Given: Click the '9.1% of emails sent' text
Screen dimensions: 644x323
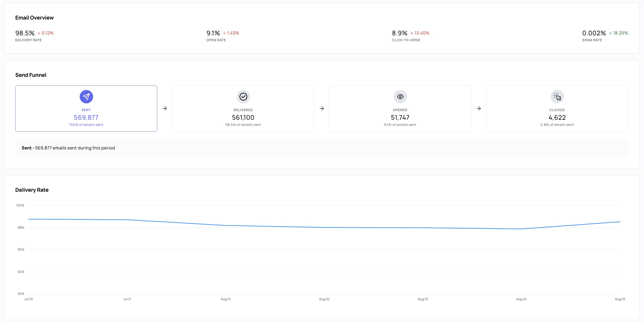Looking at the screenshot, I should (x=400, y=125).
